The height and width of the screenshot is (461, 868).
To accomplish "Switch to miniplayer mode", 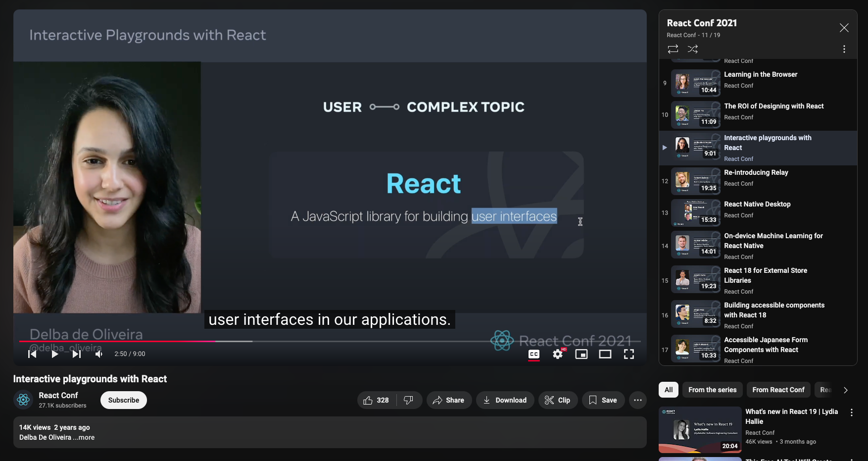I will pyautogui.click(x=581, y=354).
